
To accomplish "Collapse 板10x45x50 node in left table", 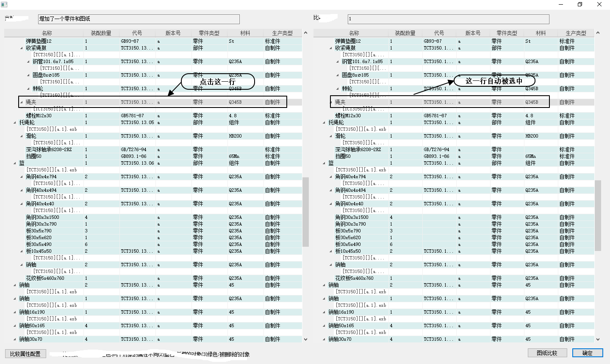I will (x=22, y=251).
